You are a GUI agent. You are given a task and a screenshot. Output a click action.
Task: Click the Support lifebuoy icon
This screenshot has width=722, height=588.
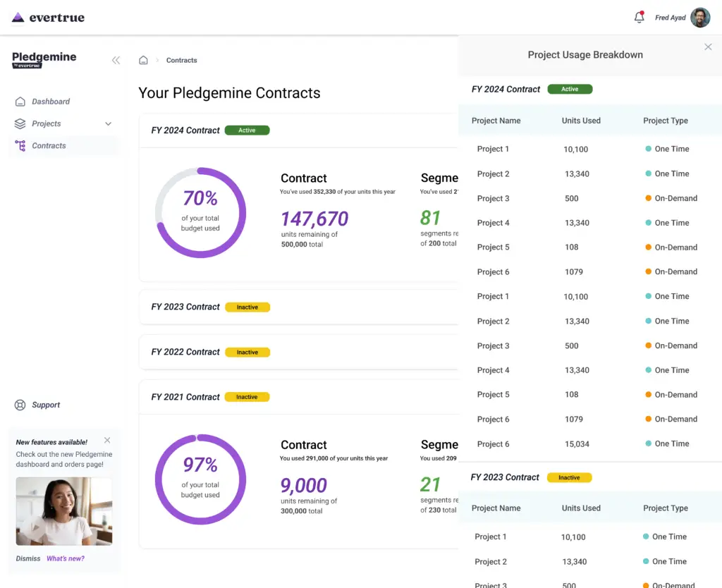(x=20, y=405)
